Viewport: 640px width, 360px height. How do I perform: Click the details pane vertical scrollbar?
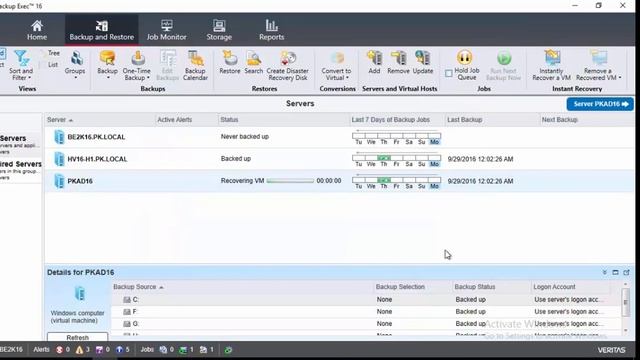click(x=625, y=302)
